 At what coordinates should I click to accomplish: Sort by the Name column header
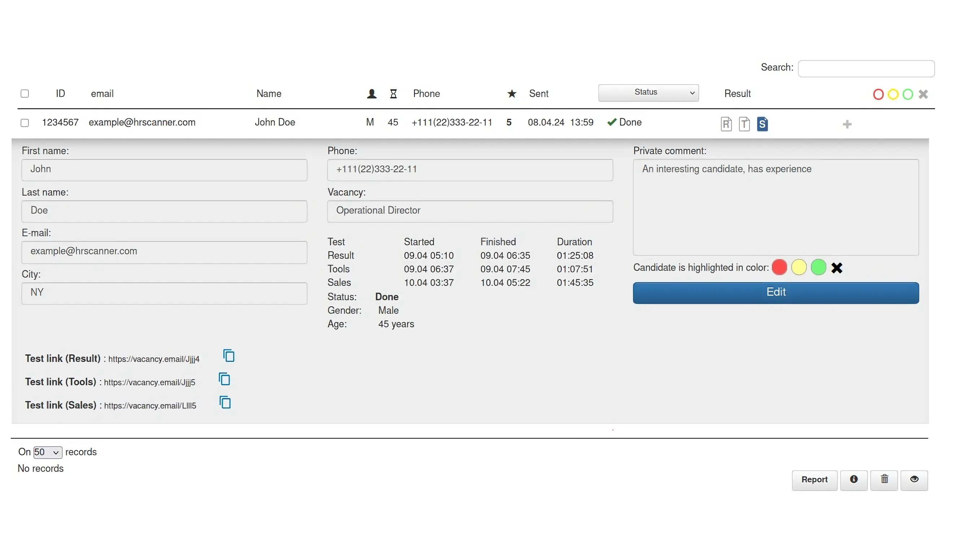click(269, 93)
